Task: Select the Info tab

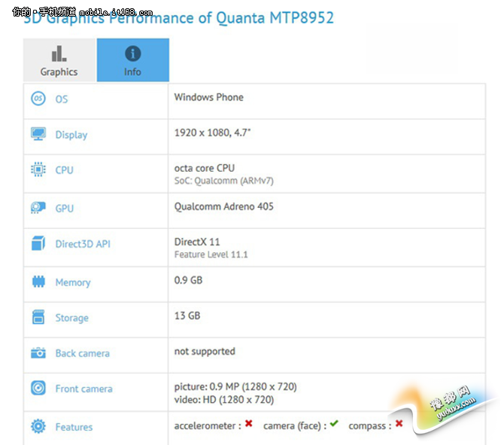Action: [132, 61]
